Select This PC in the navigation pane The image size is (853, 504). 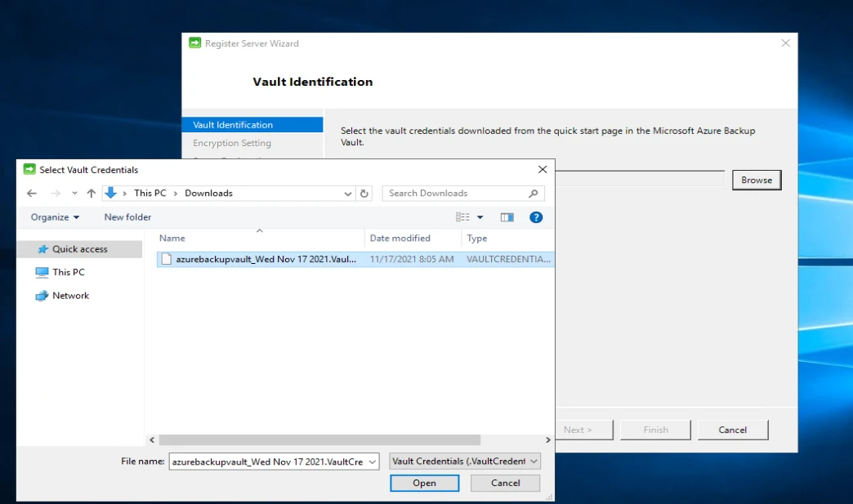(x=69, y=272)
